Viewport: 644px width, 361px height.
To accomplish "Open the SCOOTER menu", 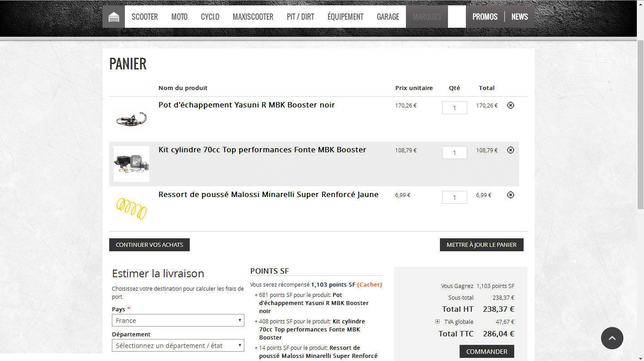I will click(x=145, y=17).
